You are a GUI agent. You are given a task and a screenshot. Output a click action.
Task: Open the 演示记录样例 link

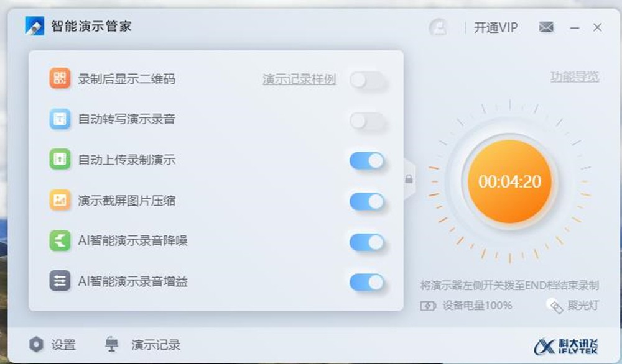tap(299, 80)
